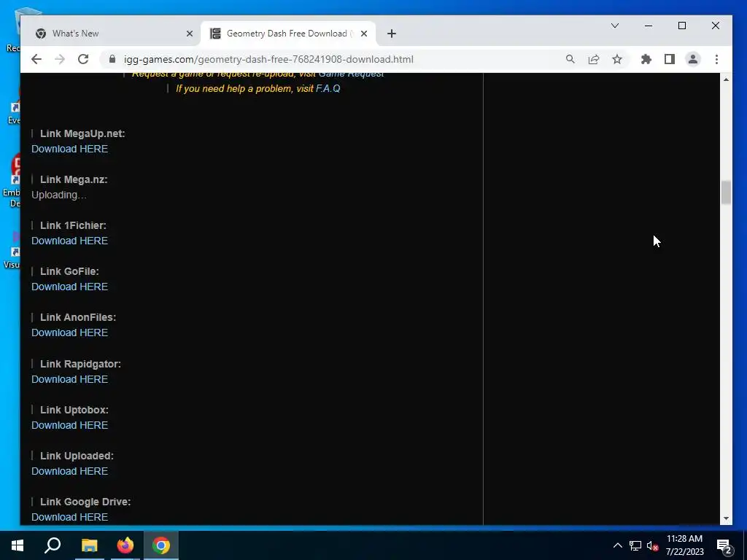This screenshot has width=747, height=560.
Task: Click the scrollbar up arrow
Action: click(x=726, y=79)
